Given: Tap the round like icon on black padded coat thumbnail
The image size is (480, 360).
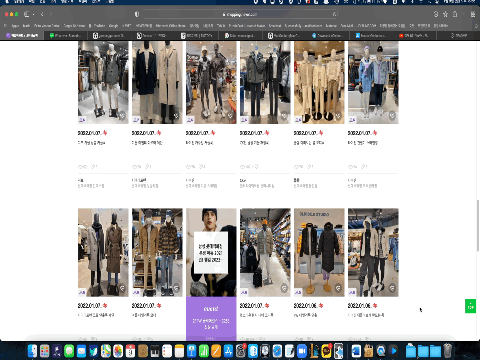Looking at the screenshot, I should pos(338,288).
